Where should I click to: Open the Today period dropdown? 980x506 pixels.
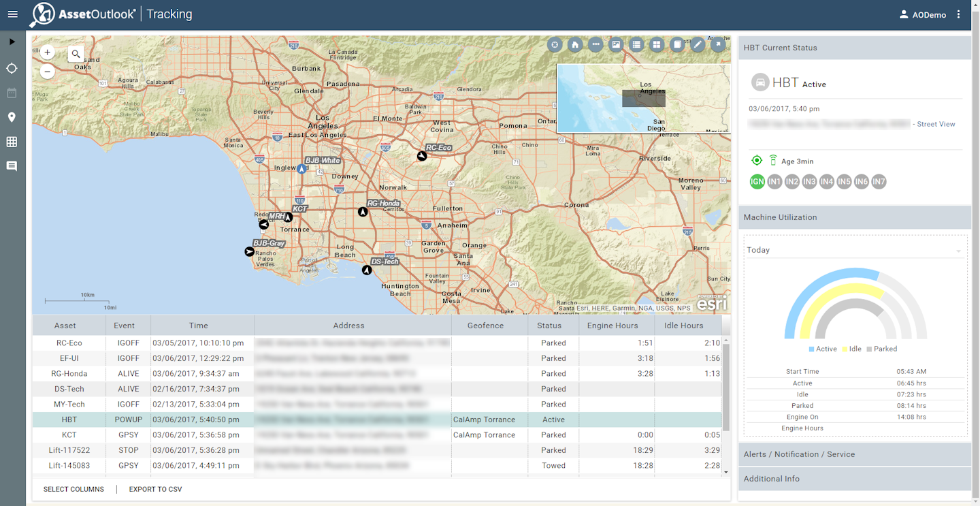pos(855,250)
